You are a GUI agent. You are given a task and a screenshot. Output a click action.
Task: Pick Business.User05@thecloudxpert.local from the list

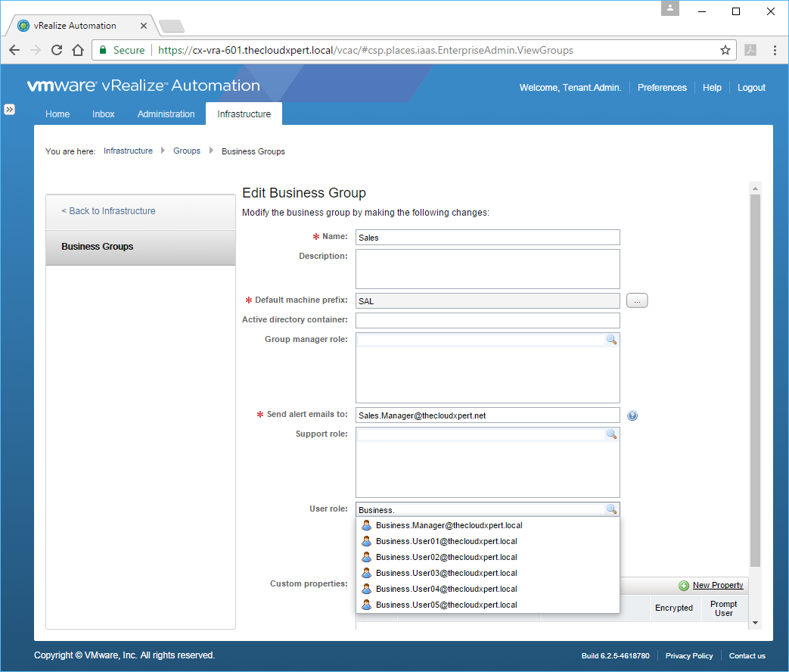coord(446,605)
